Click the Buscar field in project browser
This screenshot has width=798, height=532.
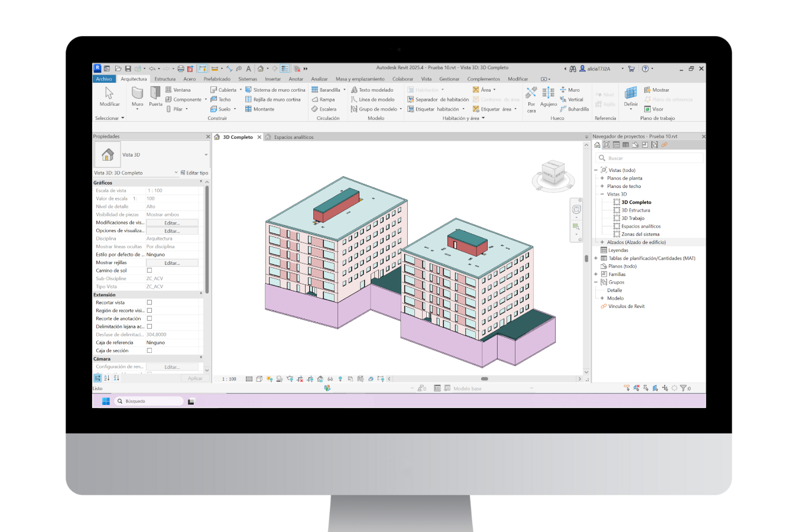point(650,158)
